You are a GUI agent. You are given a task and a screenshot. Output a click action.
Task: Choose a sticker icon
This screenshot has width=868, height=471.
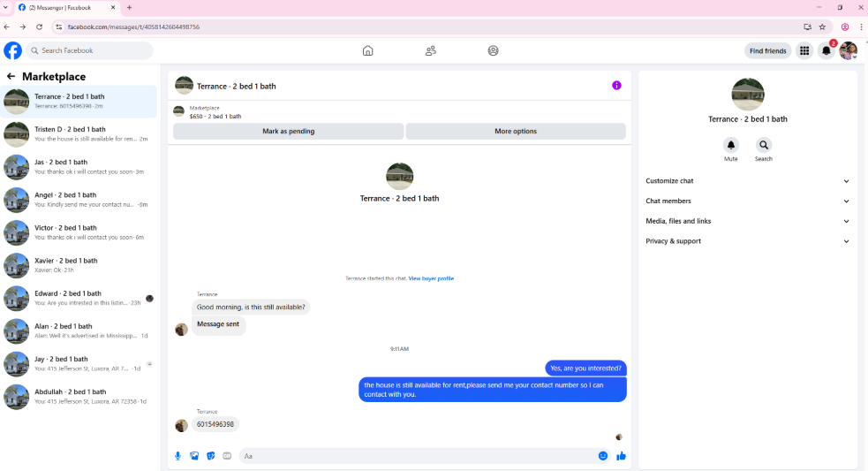coord(211,456)
